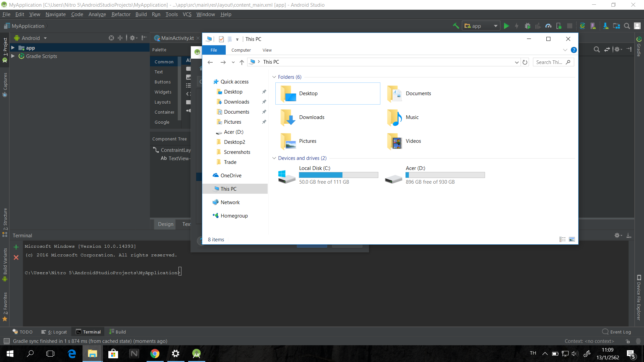Open the Android Profiler gauge icon
Image resolution: width=644 pixels, height=362 pixels.
(548, 26)
